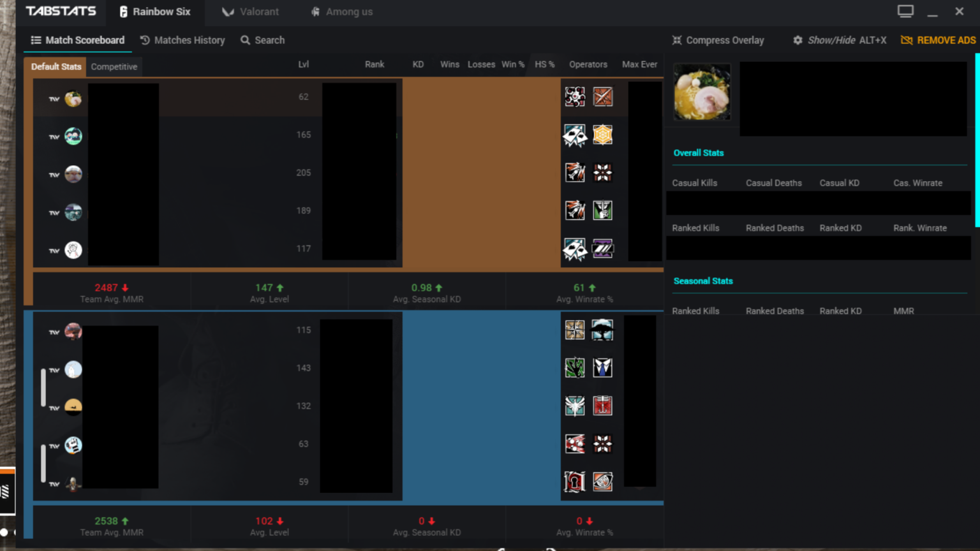Screen dimensions: 980x551
Task: Select the Competitive stats tab
Action: [114, 66]
